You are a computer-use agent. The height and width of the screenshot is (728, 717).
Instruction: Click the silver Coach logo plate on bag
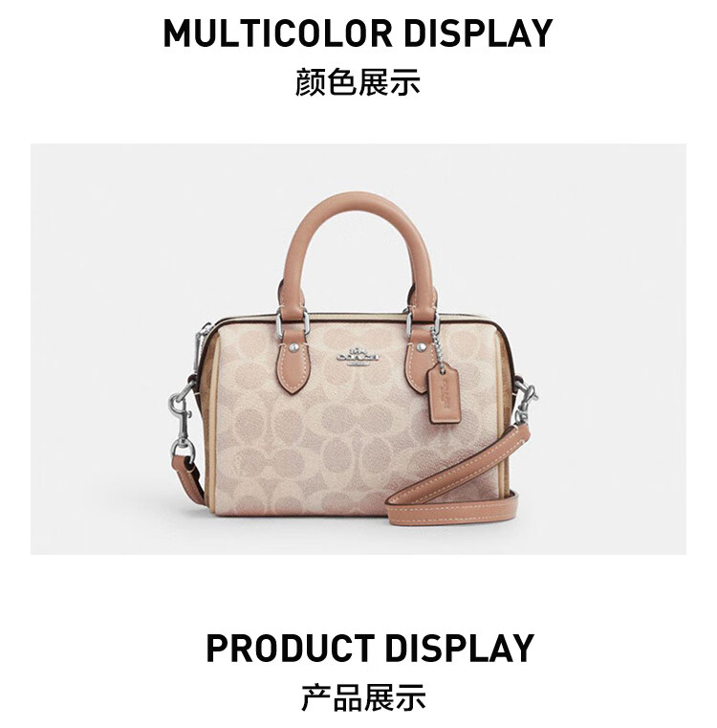pyautogui.click(x=358, y=356)
